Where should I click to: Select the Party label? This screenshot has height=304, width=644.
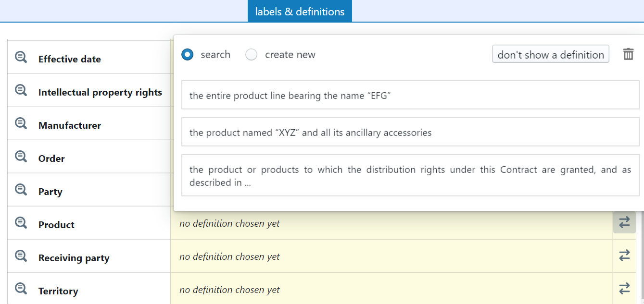click(51, 192)
